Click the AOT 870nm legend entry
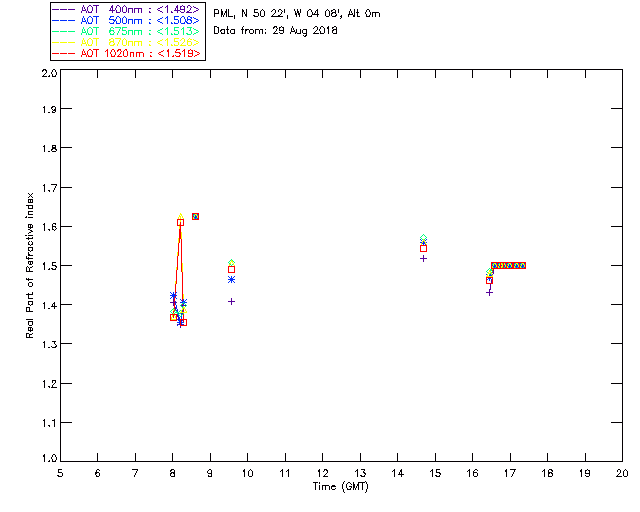The width and height of the screenshot is (640, 512). pyautogui.click(x=126, y=42)
